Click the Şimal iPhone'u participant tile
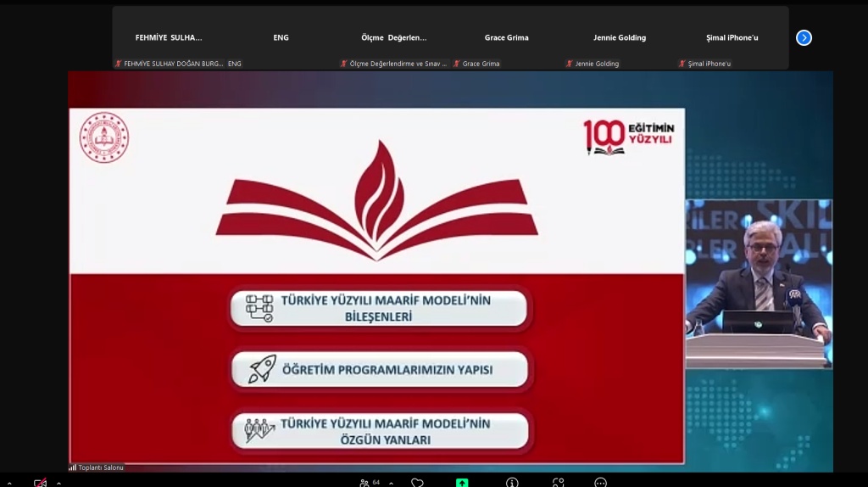The width and height of the screenshot is (868, 487). click(x=732, y=38)
